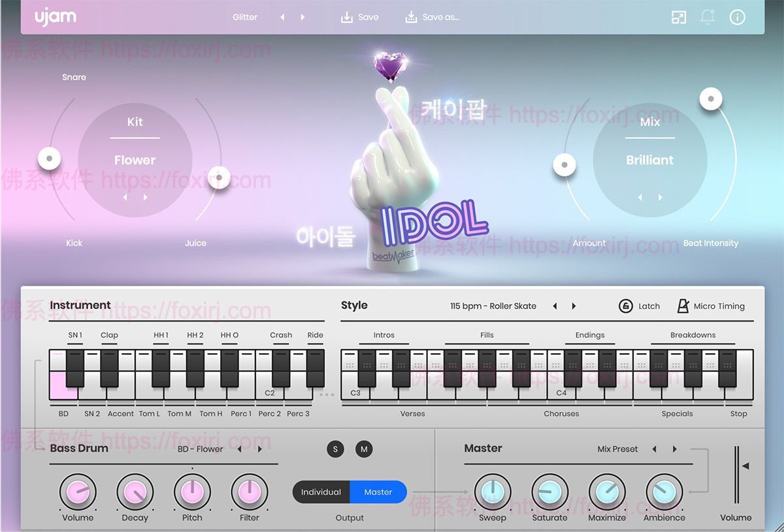Open the info panel via the info icon
The image size is (784, 532).
738,17
